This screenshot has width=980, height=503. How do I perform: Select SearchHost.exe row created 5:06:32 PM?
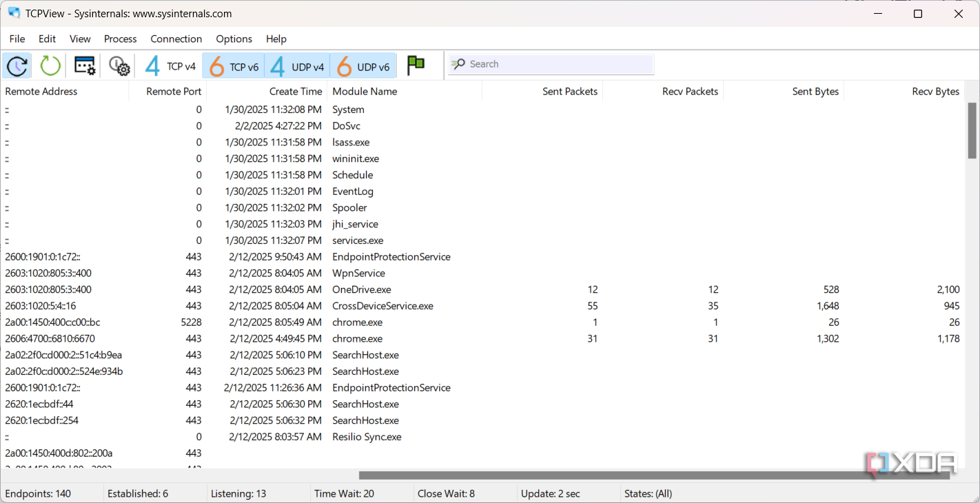[x=482, y=420]
